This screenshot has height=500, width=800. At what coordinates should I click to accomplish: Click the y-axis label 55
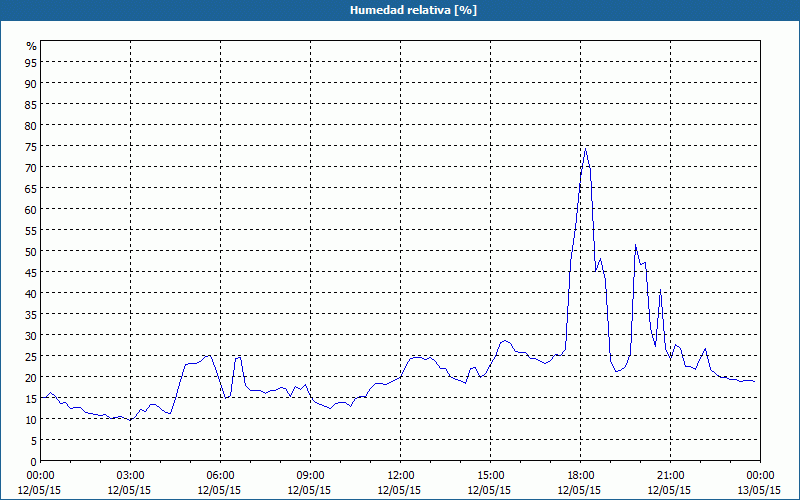[31, 230]
